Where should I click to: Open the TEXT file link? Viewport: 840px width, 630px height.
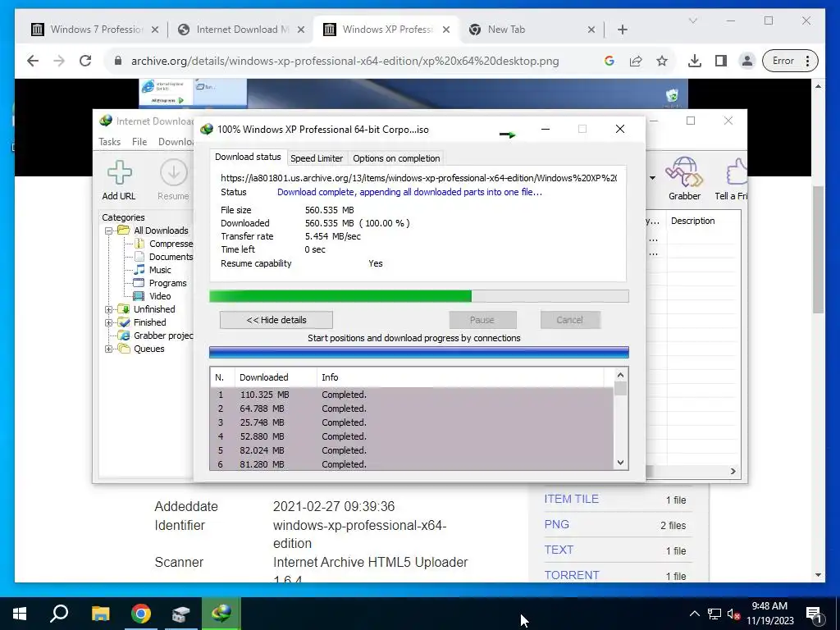coord(559,550)
